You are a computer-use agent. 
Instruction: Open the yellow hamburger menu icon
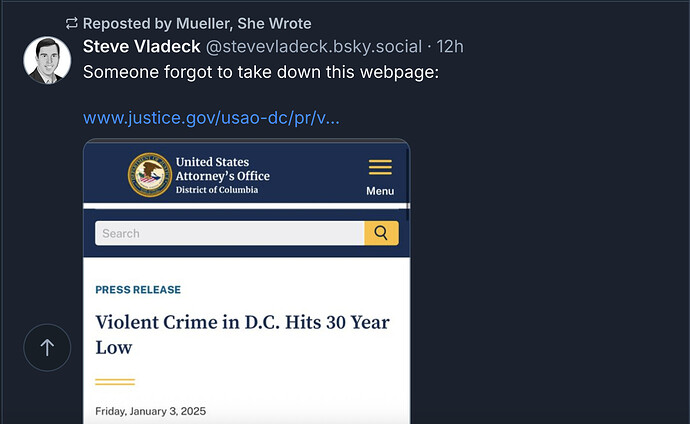pyautogui.click(x=380, y=168)
